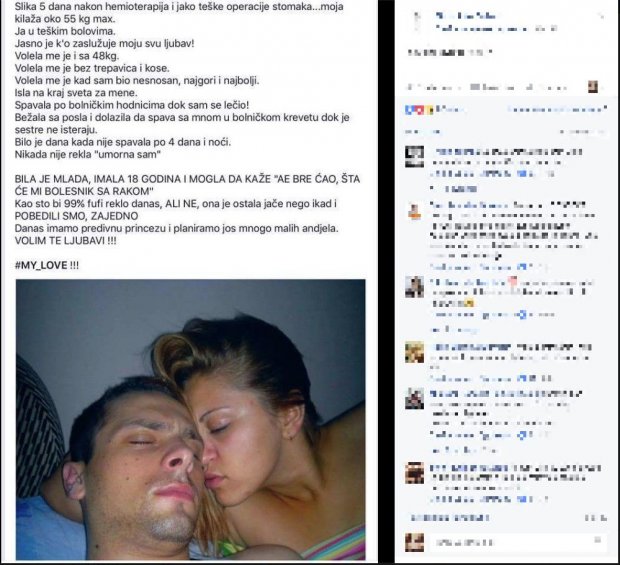Open the post author's profile picture
The height and width of the screenshot is (565, 620).
coord(416,21)
